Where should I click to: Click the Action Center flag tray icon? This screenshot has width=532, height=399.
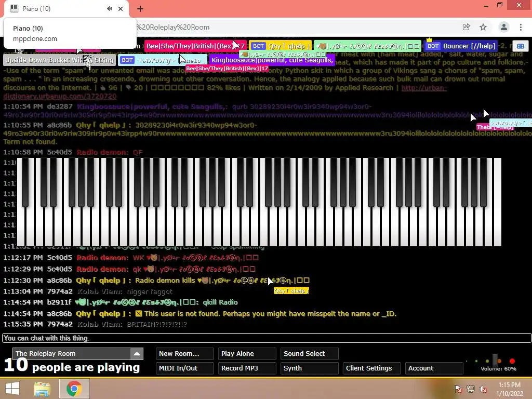(x=458, y=389)
